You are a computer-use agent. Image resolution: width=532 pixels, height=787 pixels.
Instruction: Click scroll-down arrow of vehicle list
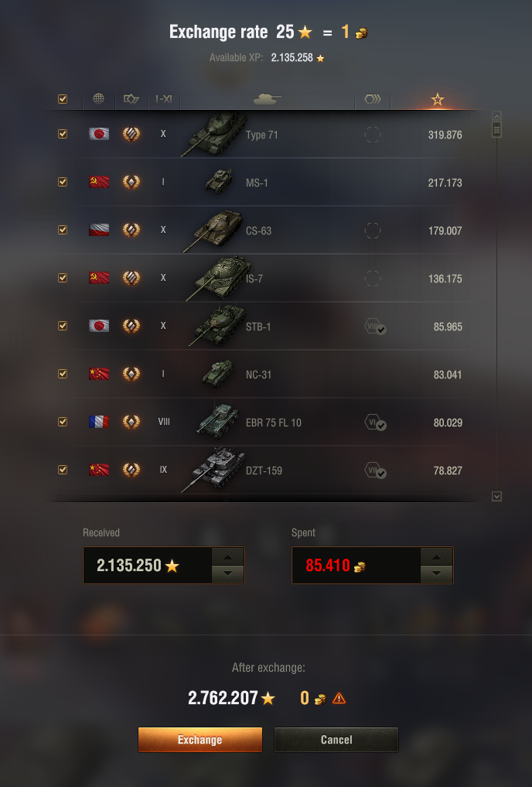coord(496,496)
